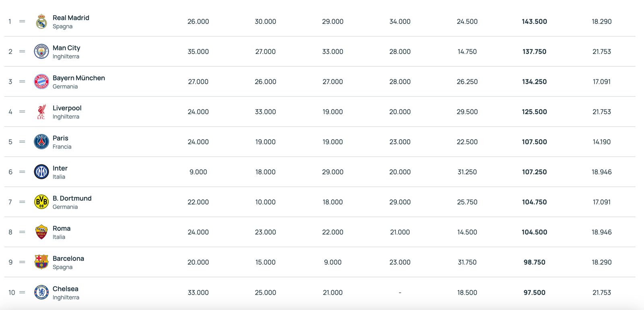Click Inter's total points 107.250
The height and width of the screenshot is (310, 644).
coord(534,172)
